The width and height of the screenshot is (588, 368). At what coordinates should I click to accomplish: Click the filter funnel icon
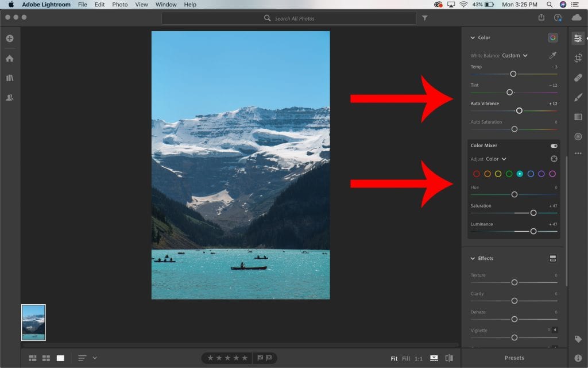coord(424,18)
